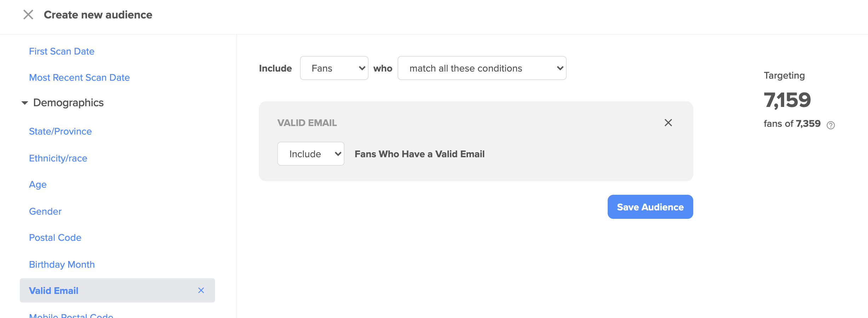Image resolution: width=868 pixels, height=318 pixels.
Task: Click Save Audience button
Action: 650,207
